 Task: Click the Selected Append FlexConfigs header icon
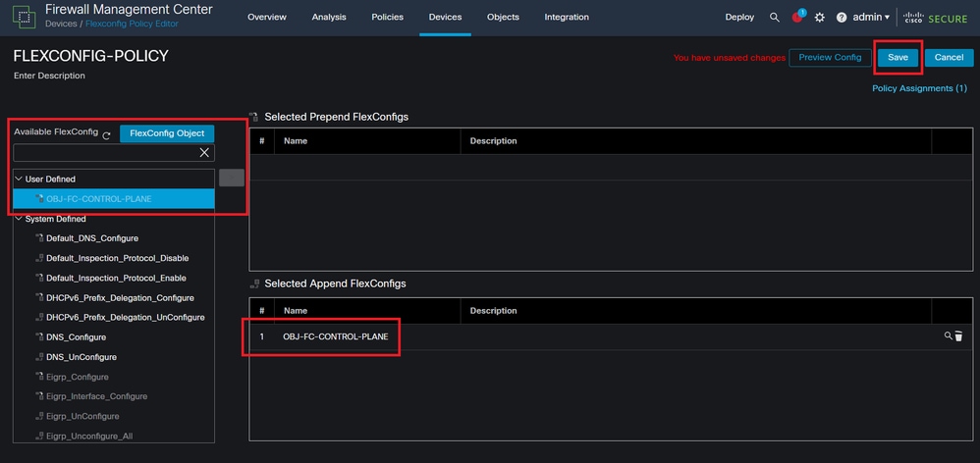coord(253,283)
